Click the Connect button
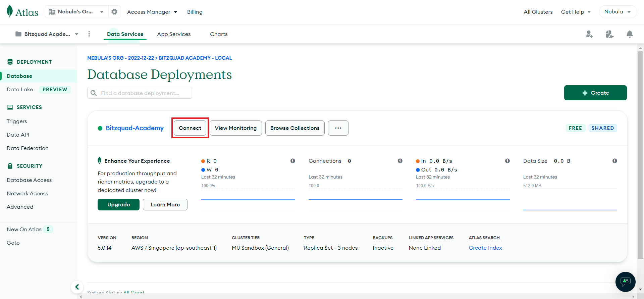644x299 pixels. [190, 128]
